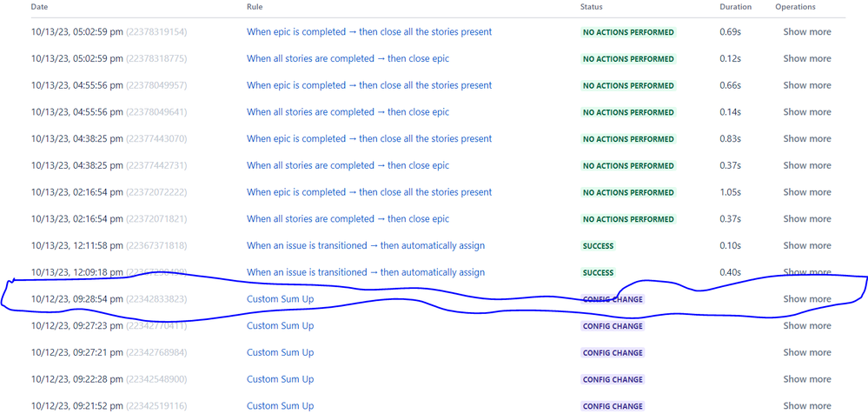Viewport: 868px width, 414px height.
Task: Open the issue-transitioned rule logged at 12:09:18 pm
Action: [x=365, y=272]
